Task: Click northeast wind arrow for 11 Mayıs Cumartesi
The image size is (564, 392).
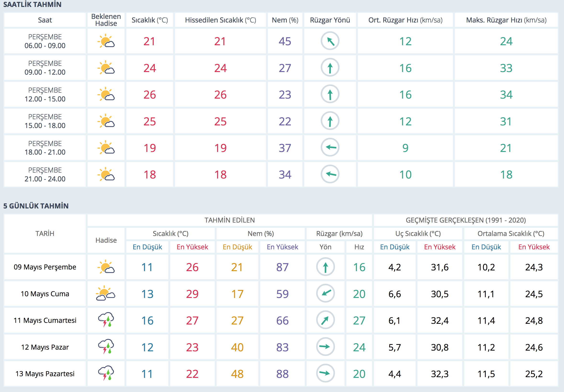Action: tap(325, 320)
